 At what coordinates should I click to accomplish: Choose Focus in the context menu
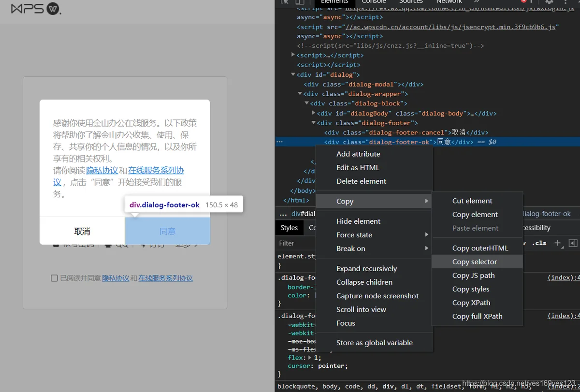point(374,323)
